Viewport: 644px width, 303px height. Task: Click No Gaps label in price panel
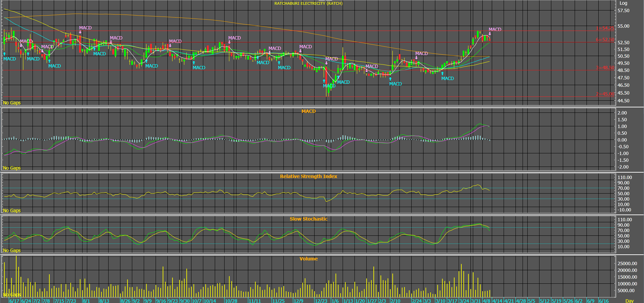pyautogui.click(x=12, y=103)
